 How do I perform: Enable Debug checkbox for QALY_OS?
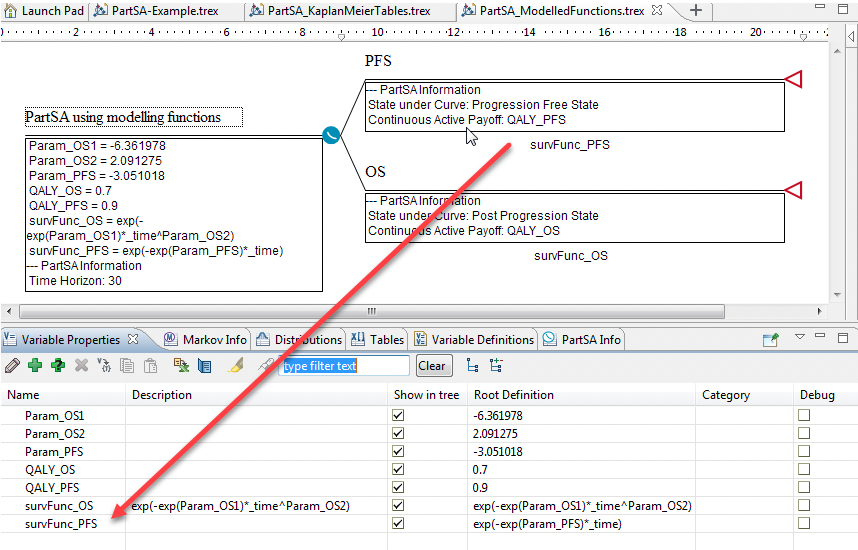pyautogui.click(x=804, y=469)
